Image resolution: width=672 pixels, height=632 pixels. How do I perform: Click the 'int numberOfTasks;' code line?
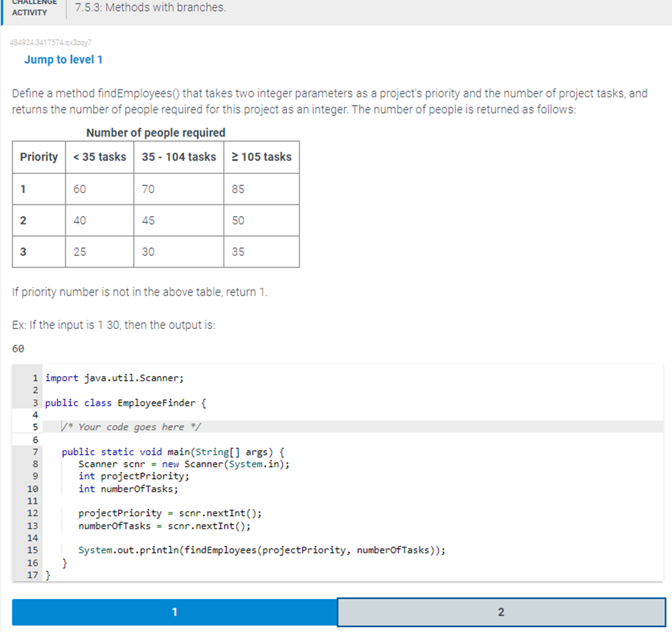tap(128, 489)
